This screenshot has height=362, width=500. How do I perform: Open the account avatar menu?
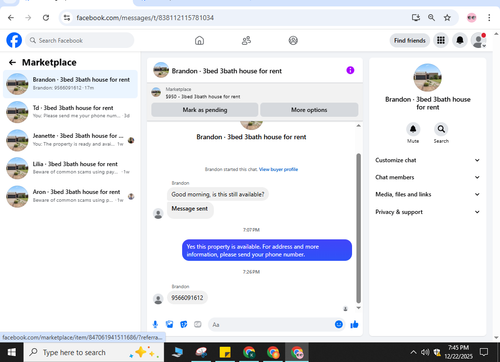pyautogui.click(x=479, y=40)
